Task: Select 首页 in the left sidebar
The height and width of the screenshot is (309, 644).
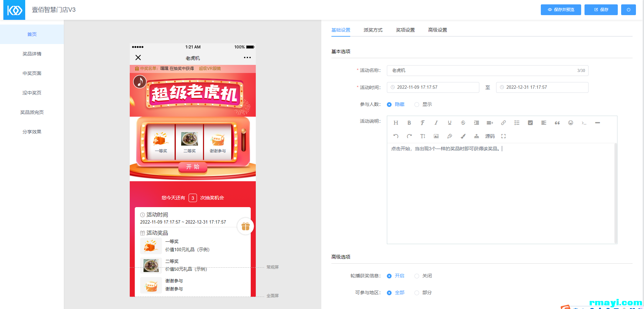Action: pyautogui.click(x=32, y=34)
